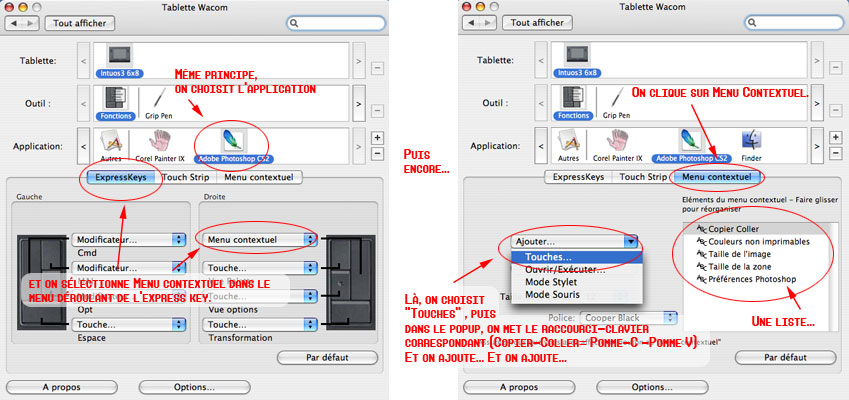Click minus button beside Application, left window
Image resolution: width=849 pixels, height=400 pixels.
click(x=377, y=154)
